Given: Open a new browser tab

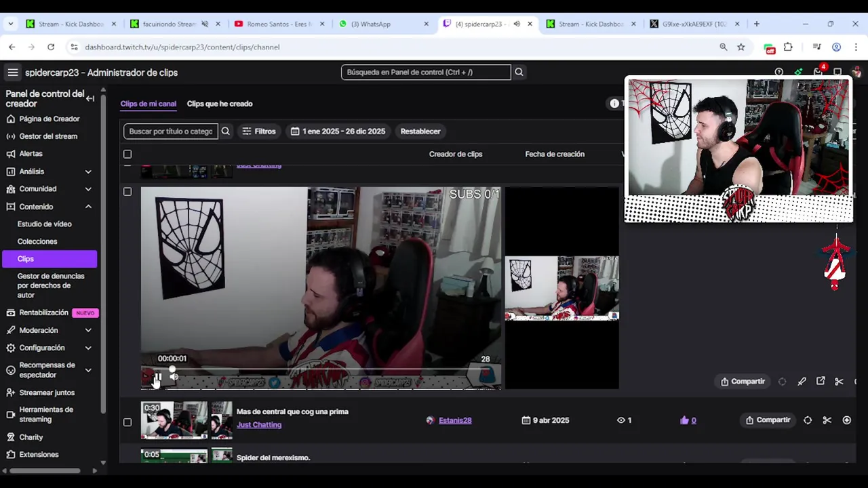Looking at the screenshot, I should click(x=757, y=24).
